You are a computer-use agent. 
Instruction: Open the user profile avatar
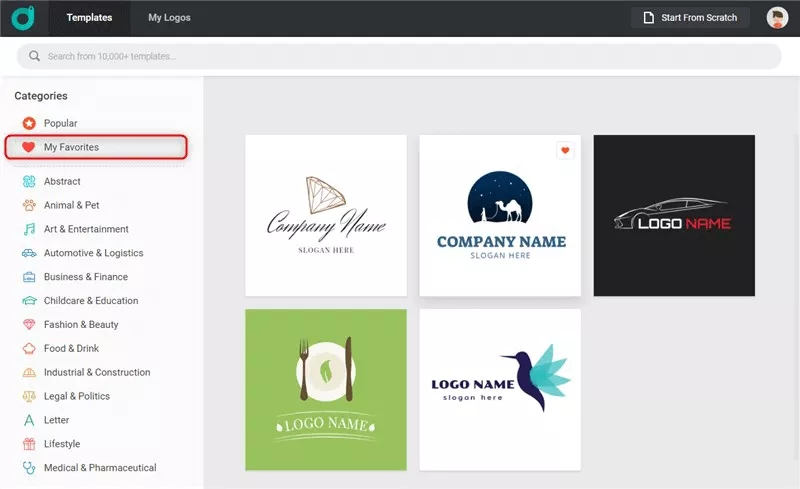(x=777, y=18)
